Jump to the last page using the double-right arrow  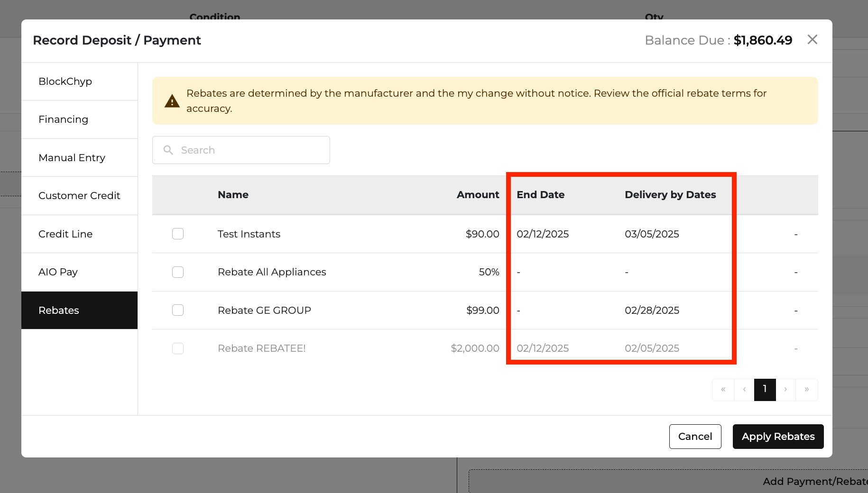pos(806,390)
